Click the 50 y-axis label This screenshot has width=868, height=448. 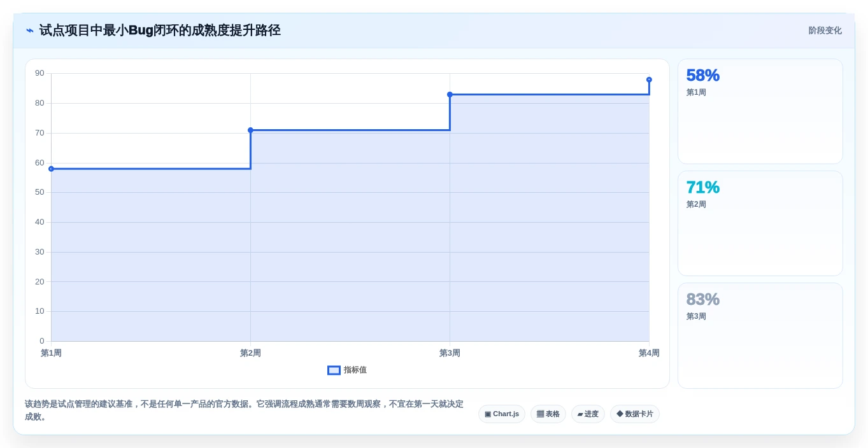[x=39, y=192]
